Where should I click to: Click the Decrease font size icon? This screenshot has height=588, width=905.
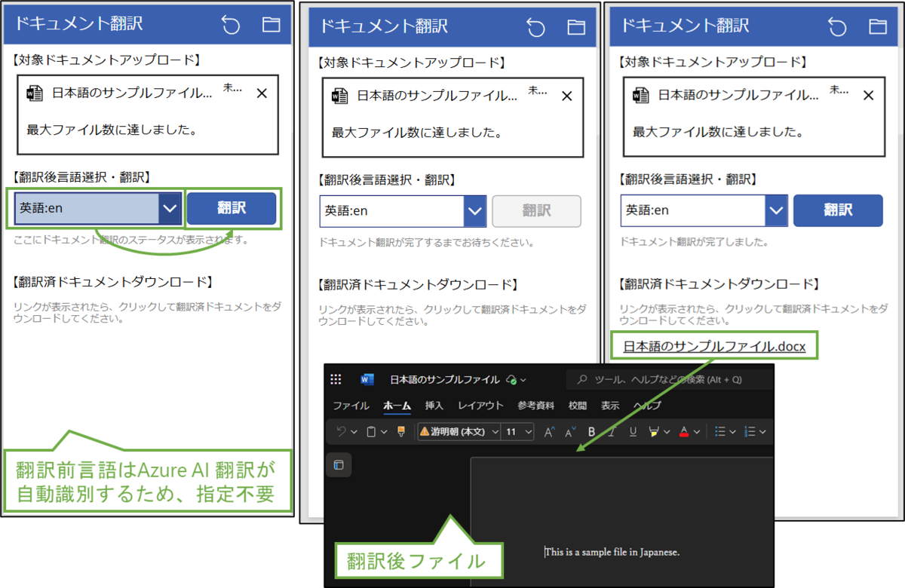tap(571, 432)
